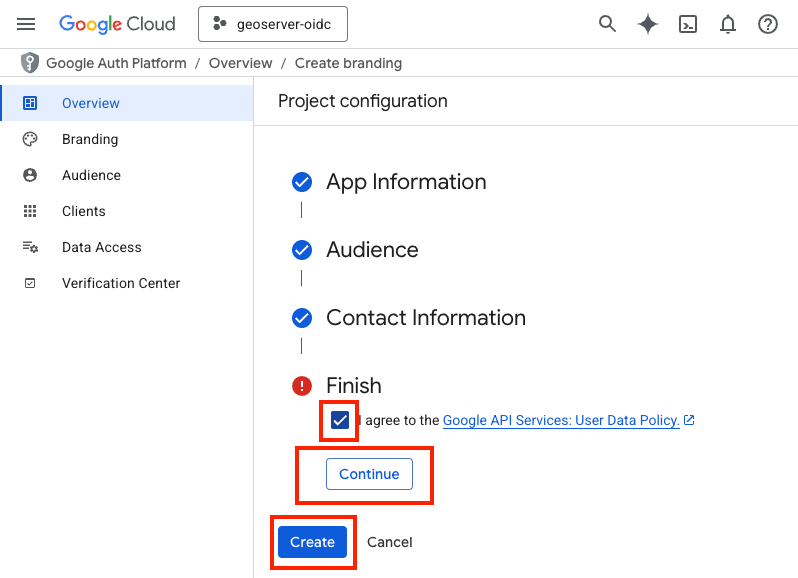The image size is (798, 578).
Task: Expand the Contact Information step
Action: point(425,318)
